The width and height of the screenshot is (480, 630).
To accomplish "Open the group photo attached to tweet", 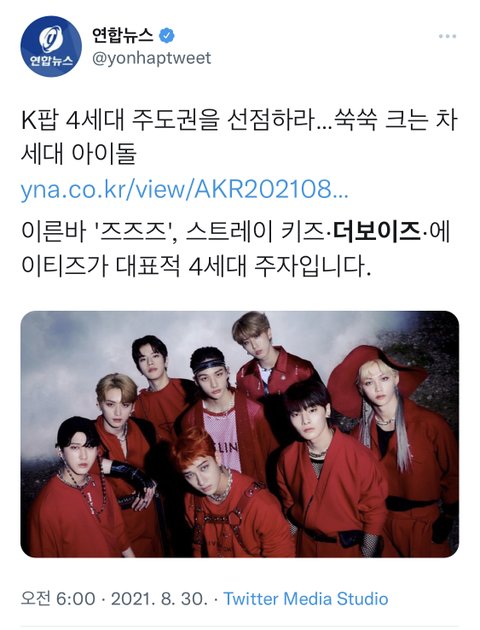I will click(239, 434).
